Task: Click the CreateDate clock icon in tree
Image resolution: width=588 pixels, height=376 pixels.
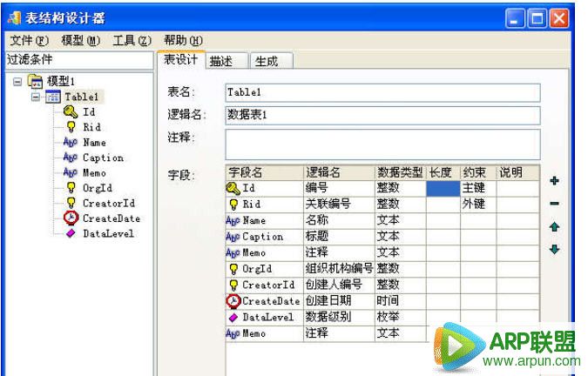Action: pos(70,218)
